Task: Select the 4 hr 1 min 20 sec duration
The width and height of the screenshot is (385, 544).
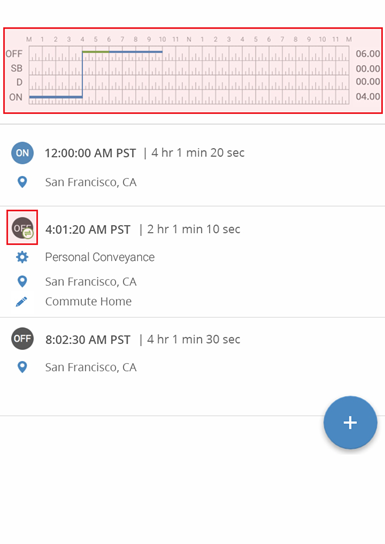Action: tap(198, 153)
